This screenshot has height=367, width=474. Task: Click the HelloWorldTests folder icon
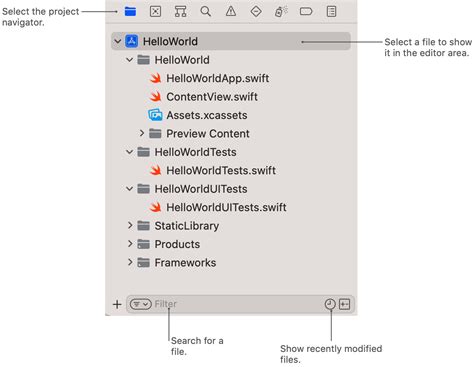click(x=144, y=152)
